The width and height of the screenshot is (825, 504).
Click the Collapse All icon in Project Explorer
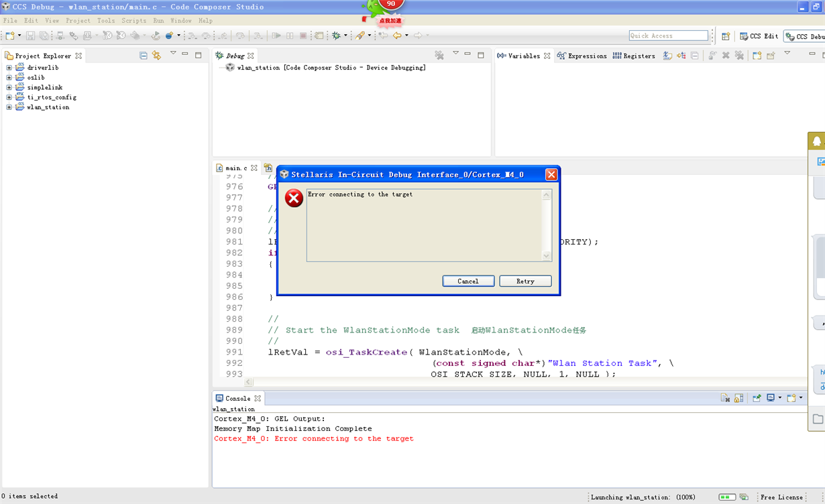coord(144,56)
